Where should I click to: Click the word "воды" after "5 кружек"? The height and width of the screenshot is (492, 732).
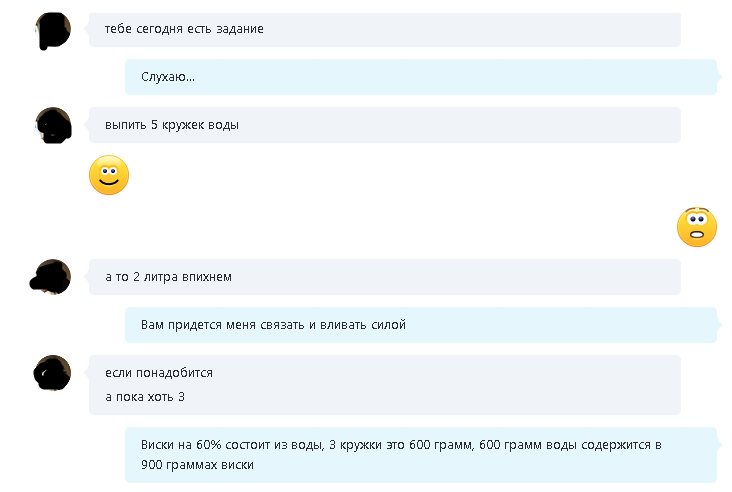[x=223, y=125]
